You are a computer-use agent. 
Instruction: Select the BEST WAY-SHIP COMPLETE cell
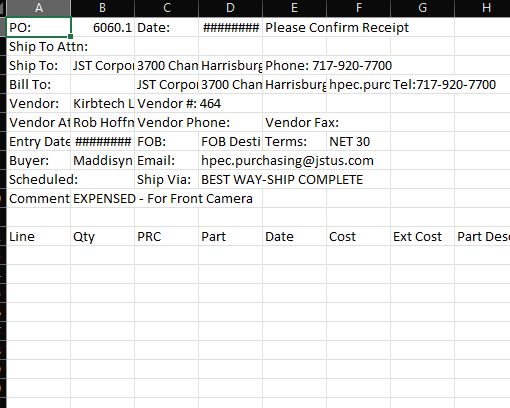pyautogui.click(x=282, y=179)
